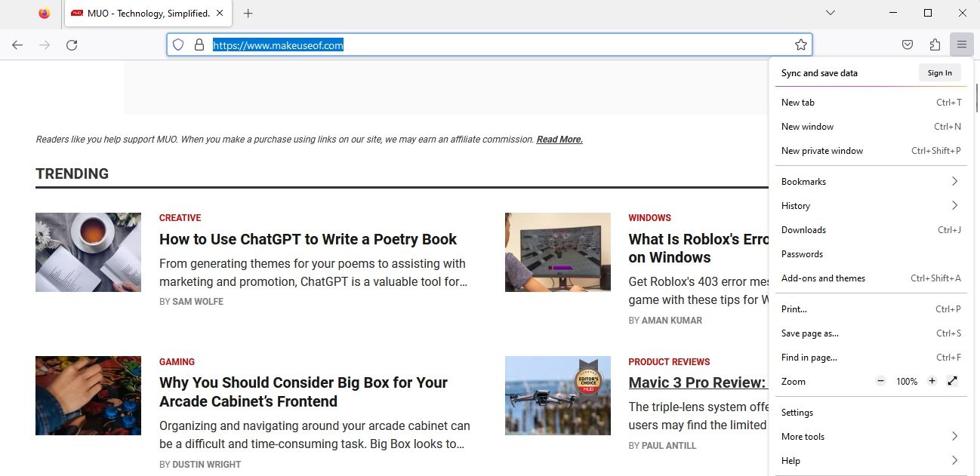Enter full screen from the Zoom row
The width and height of the screenshot is (980, 476).
[x=952, y=381]
